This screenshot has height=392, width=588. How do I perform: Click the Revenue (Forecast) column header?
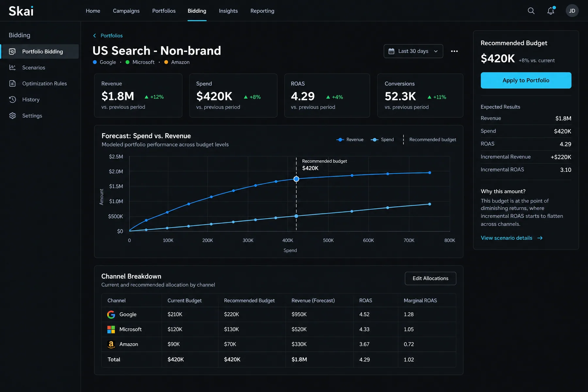click(313, 301)
